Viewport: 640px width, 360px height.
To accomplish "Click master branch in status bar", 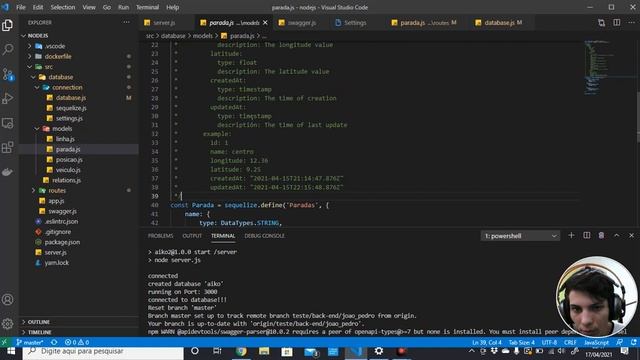I will coord(30,342).
